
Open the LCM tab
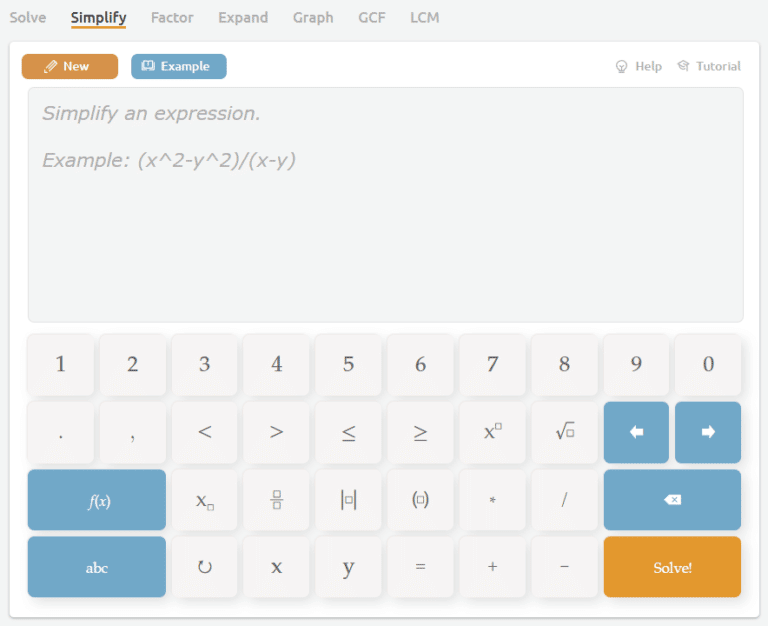(425, 18)
